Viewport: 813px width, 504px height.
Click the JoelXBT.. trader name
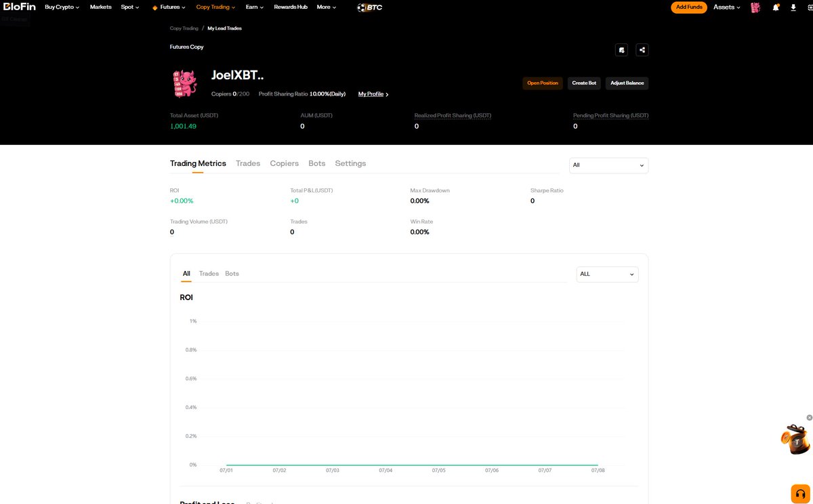pyautogui.click(x=237, y=75)
